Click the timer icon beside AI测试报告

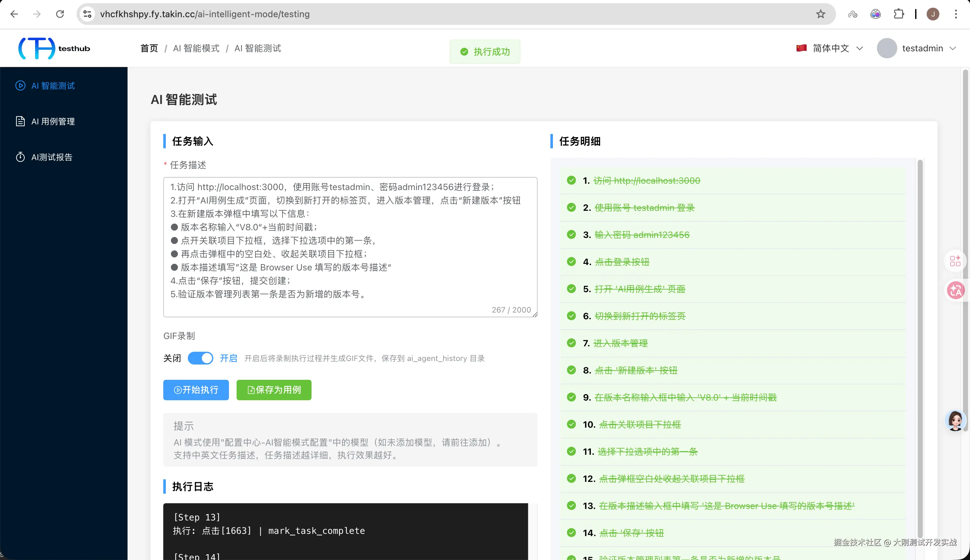20,157
